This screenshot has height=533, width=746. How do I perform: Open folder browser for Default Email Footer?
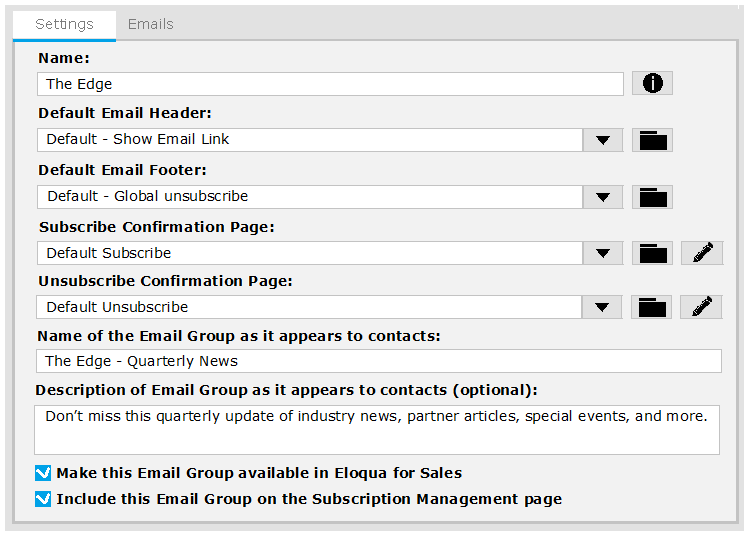(x=652, y=197)
